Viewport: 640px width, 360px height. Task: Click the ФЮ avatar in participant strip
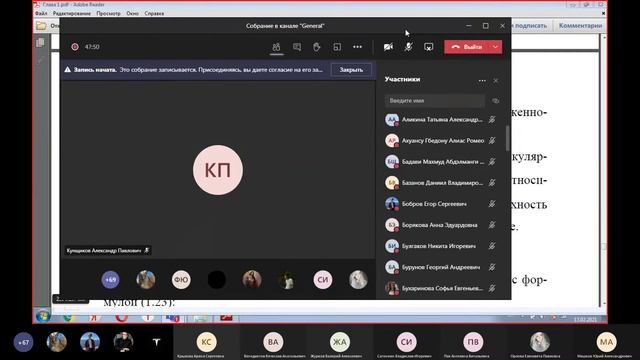pos(181,280)
